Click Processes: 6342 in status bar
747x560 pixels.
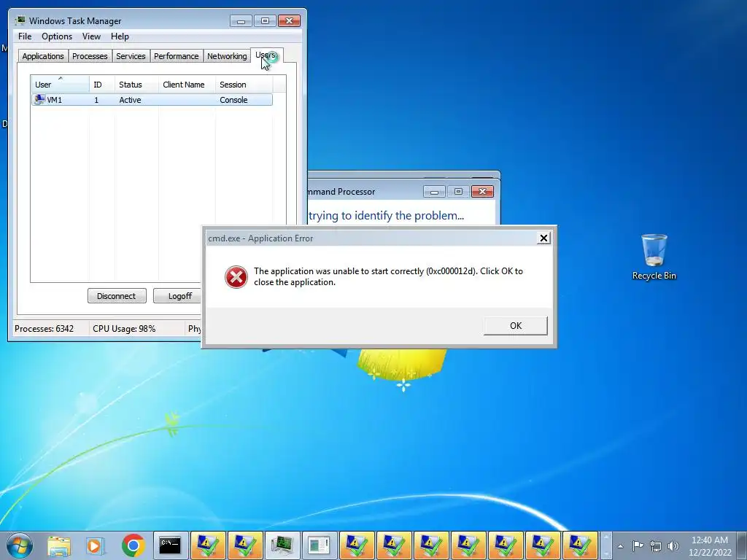tap(44, 329)
